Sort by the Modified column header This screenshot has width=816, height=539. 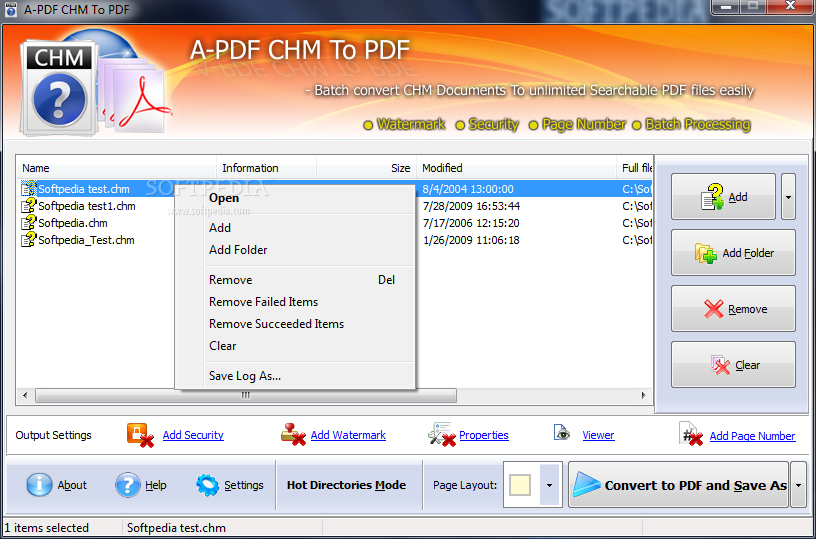coord(516,168)
